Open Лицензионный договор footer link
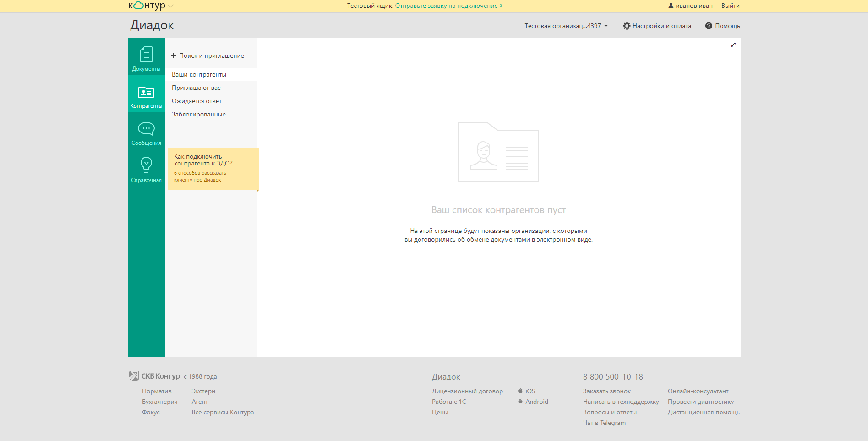868x441 pixels. coord(467,391)
